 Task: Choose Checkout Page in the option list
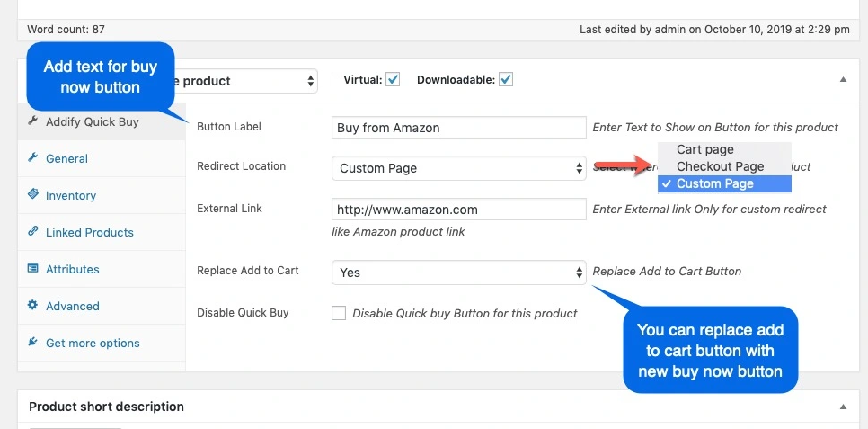(720, 166)
